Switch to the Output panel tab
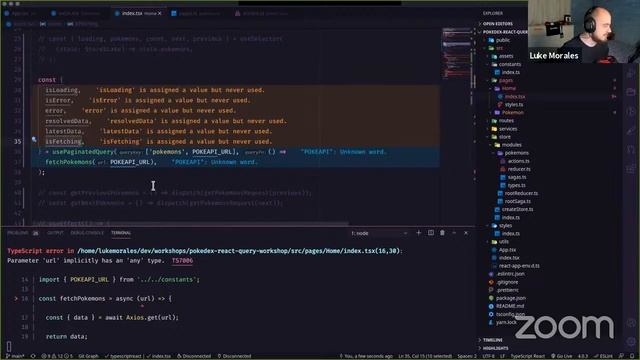 (x=55, y=233)
